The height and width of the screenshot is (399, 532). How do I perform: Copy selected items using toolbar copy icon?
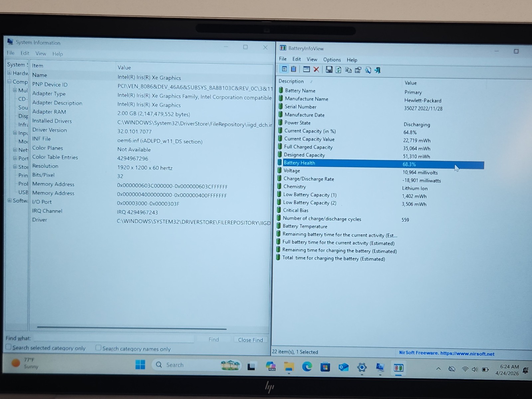tap(348, 70)
